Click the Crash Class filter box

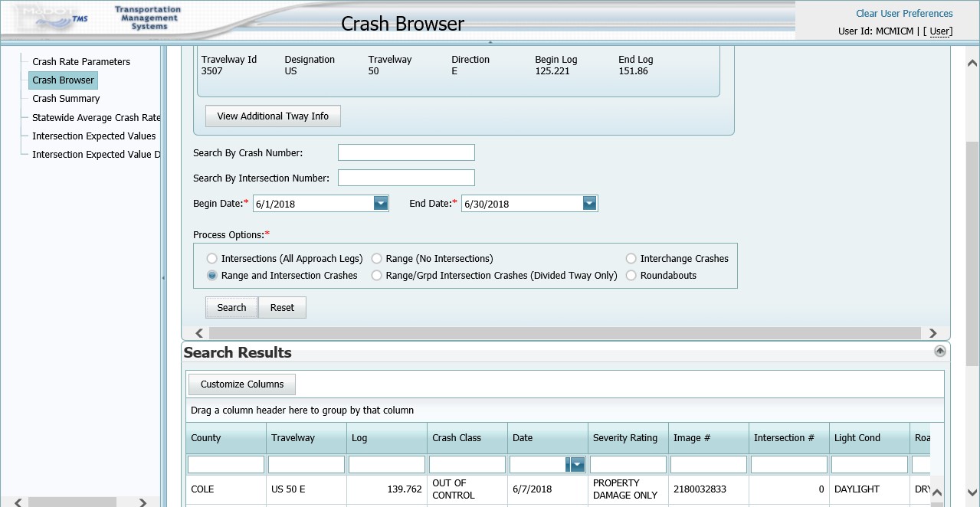point(467,464)
